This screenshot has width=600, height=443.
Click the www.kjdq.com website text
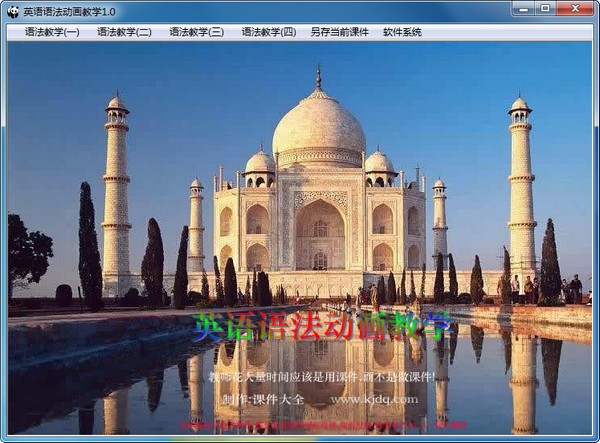click(374, 400)
